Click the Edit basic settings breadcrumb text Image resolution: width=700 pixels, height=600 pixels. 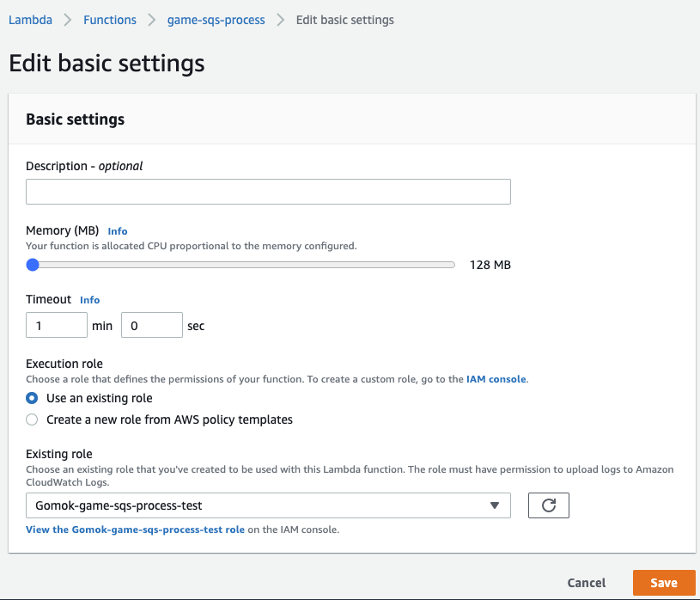(345, 20)
